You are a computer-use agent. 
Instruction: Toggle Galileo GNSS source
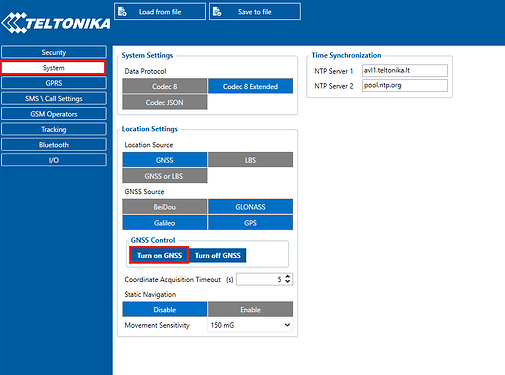[x=165, y=223]
